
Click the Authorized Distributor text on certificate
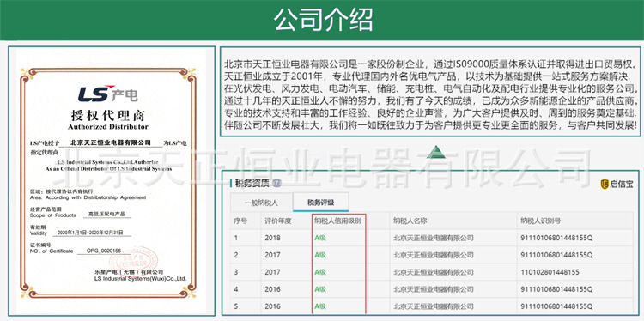[108, 126]
